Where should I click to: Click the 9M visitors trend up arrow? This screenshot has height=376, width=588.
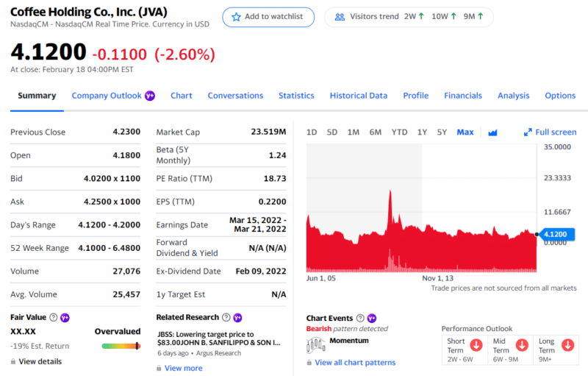[x=481, y=16]
